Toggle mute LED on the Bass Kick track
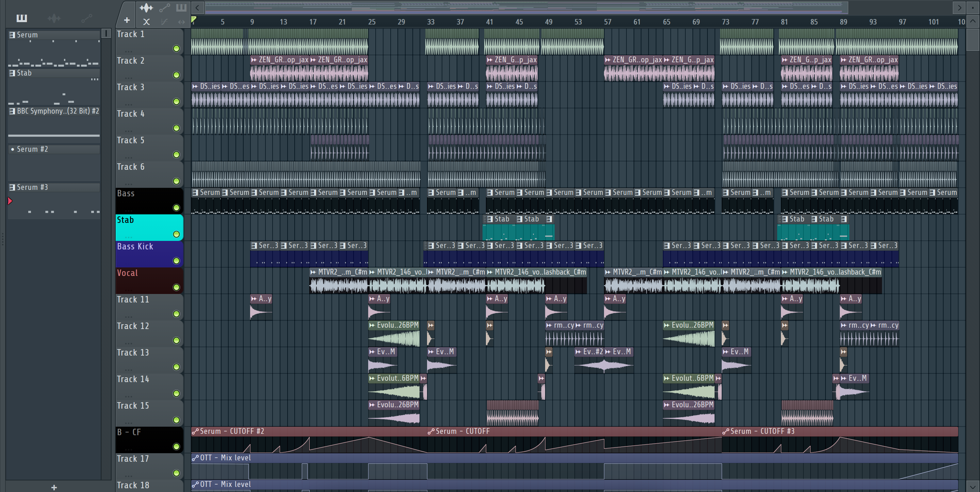The height and width of the screenshot is (492, 980). pyautogui.click(x=176, y=261)
